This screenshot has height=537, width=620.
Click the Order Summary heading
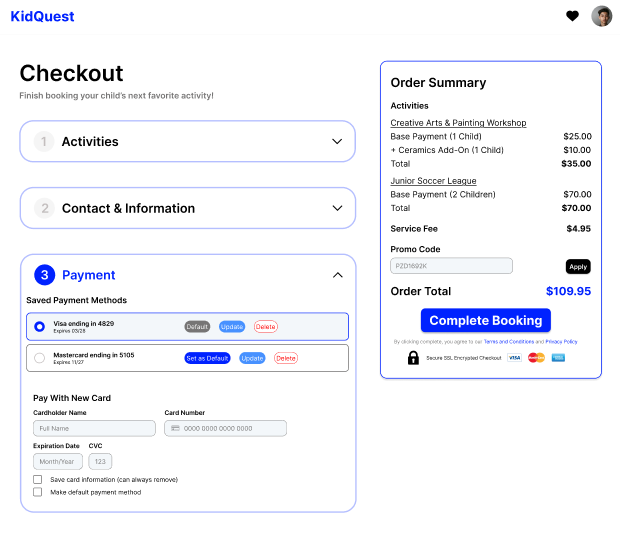pyautogui.click(x=438, y=82)
